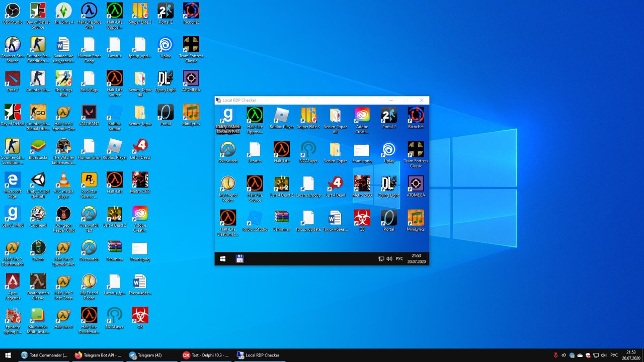This screenshot has height=362, width=644.
Task: Select The Kings Bird desktop shortcut
Action: coord(64,83)
